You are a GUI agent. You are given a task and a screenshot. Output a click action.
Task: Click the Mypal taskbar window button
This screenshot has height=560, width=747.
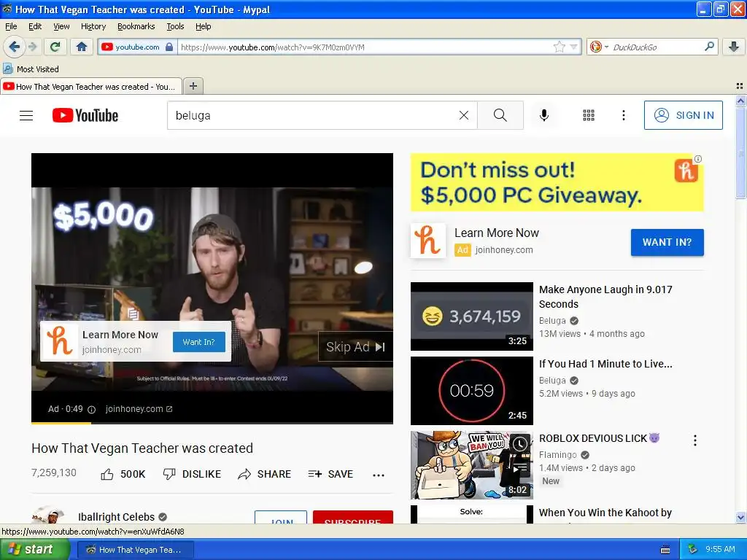coord(135,550)
